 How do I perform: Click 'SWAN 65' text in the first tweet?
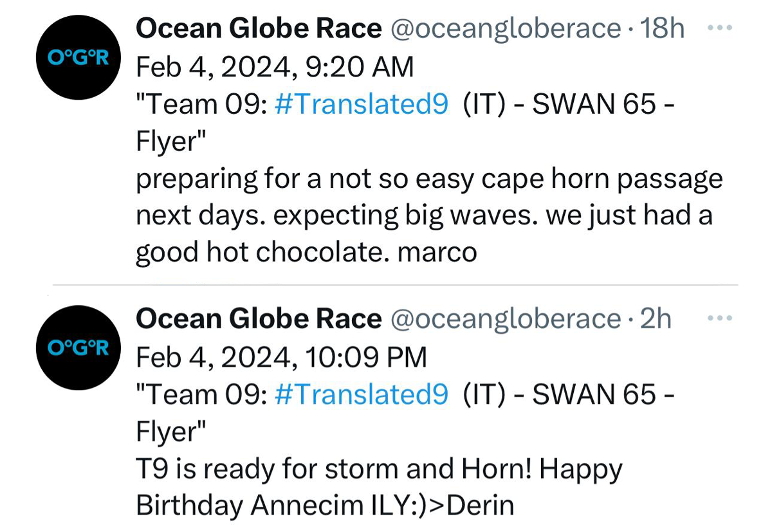pos(592,104)
